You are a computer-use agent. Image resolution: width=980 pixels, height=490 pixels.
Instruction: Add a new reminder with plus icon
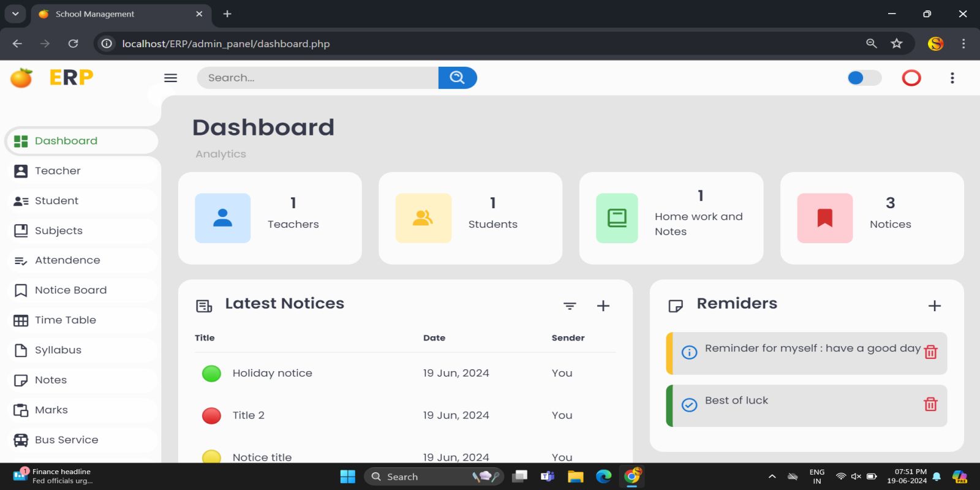point(935,306)
